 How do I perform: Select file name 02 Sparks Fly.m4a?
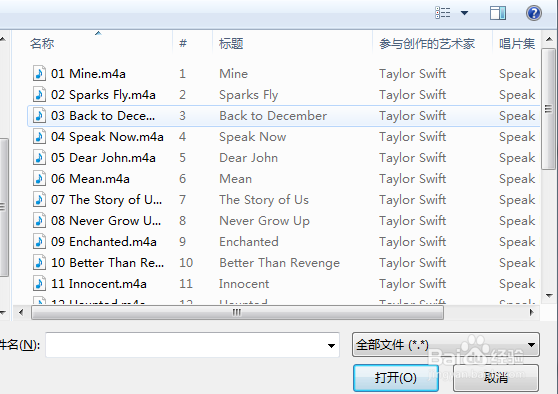[103, 95]
